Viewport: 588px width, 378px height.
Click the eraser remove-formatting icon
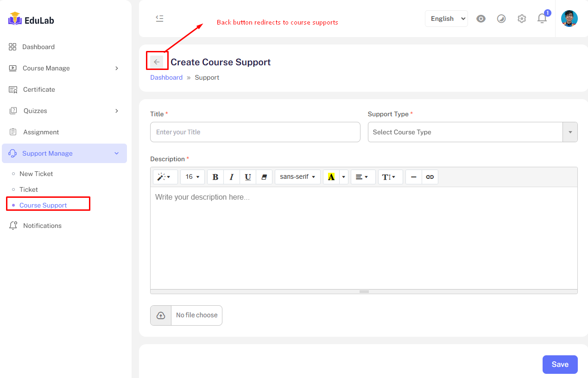click(264, 177)
